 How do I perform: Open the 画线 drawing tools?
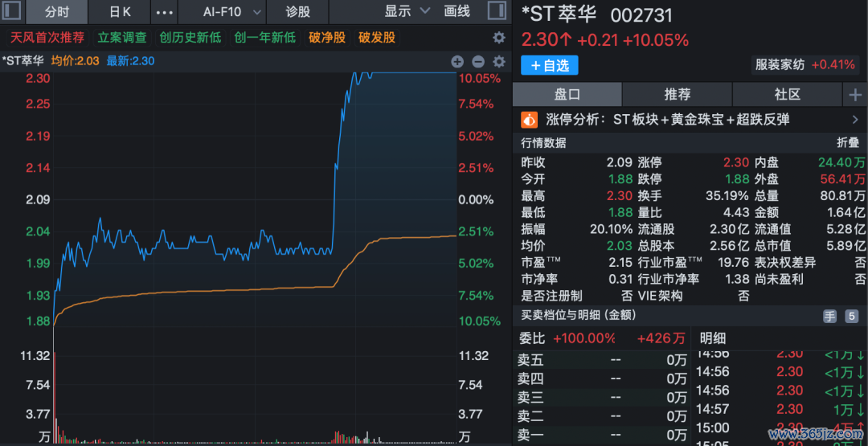[x=457, y=11]
